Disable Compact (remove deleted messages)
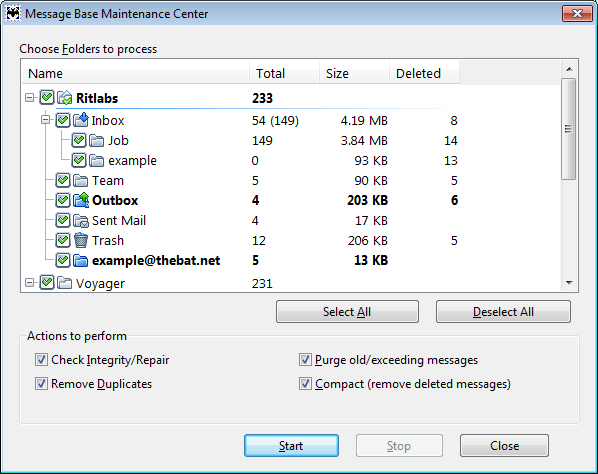 [305, 384]
